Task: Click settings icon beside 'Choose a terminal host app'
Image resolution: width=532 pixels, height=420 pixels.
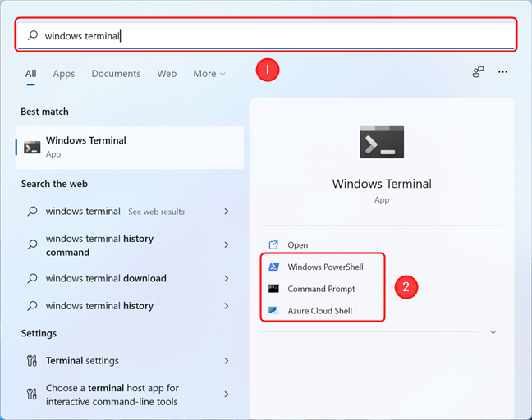Action: 32,394
